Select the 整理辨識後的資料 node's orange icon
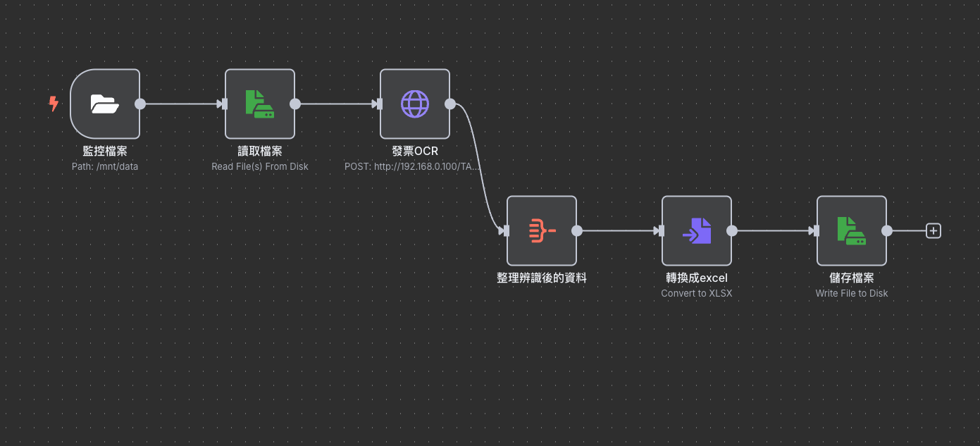This screenshot has width=980, height=446. 541,230
